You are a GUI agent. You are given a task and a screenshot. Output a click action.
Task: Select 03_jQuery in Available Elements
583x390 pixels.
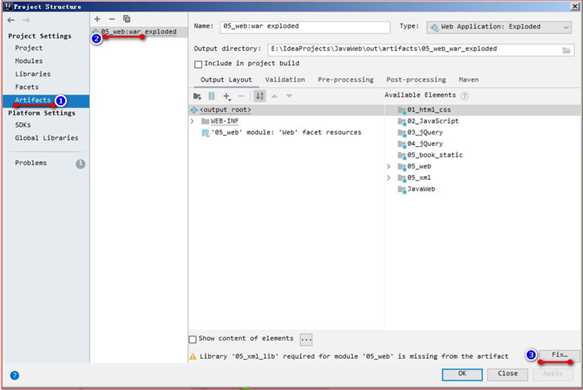(425, 132)
